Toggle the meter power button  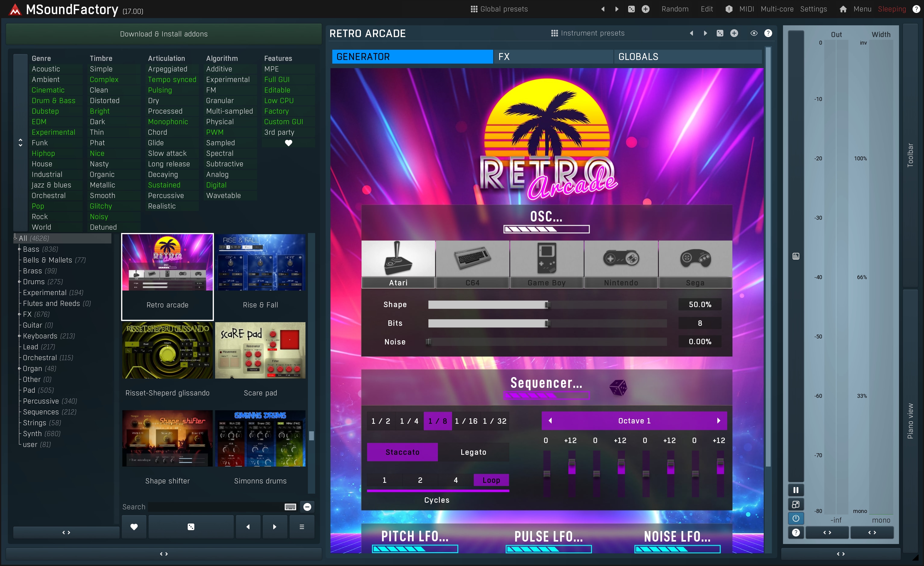click(796, 518)
